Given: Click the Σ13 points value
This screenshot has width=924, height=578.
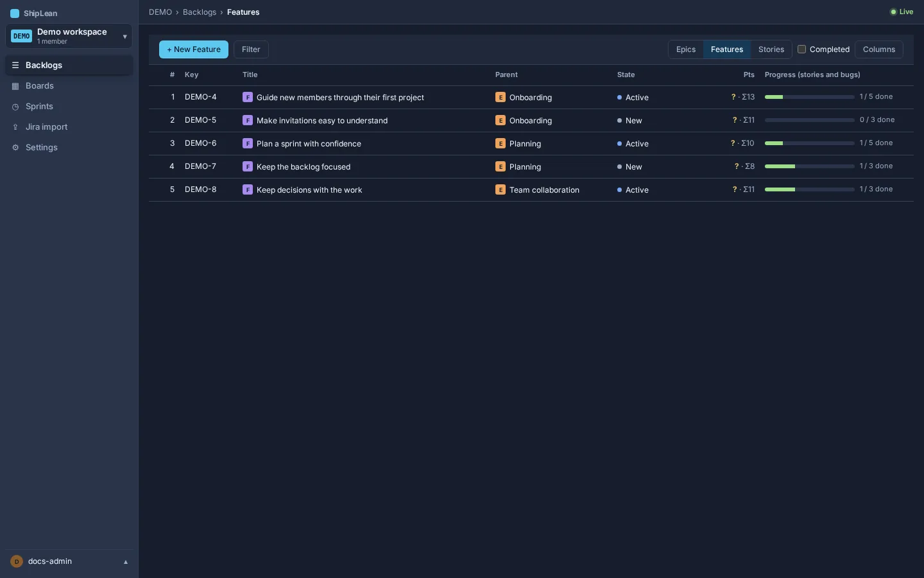Looking at the screenshot, I should pos(748,97).
